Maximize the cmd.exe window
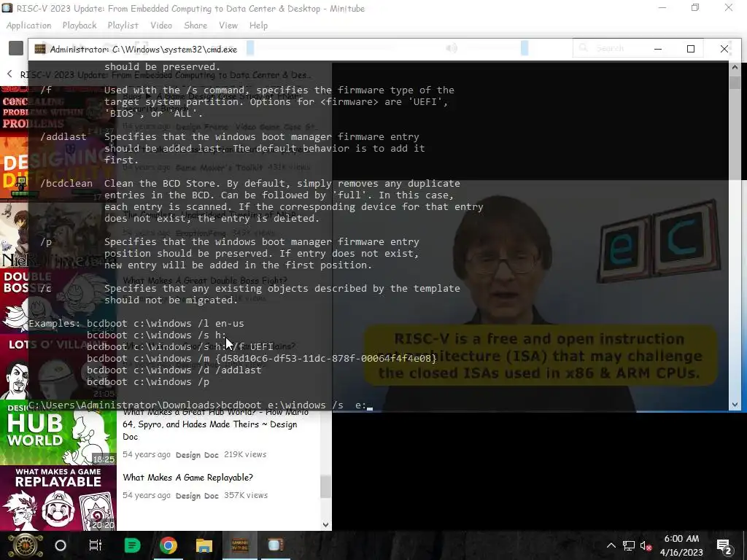Image resolution: width=747 pixels, height=560 pixels. coord(690,49)
